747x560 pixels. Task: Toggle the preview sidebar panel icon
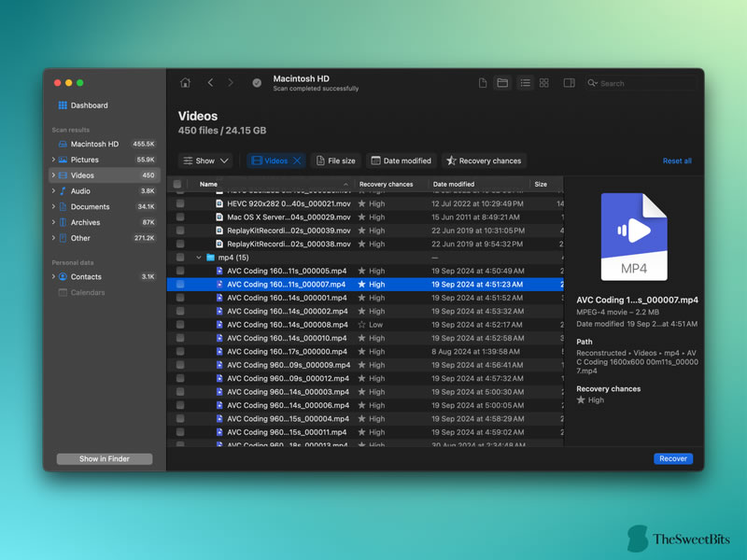tap(569, 83)
